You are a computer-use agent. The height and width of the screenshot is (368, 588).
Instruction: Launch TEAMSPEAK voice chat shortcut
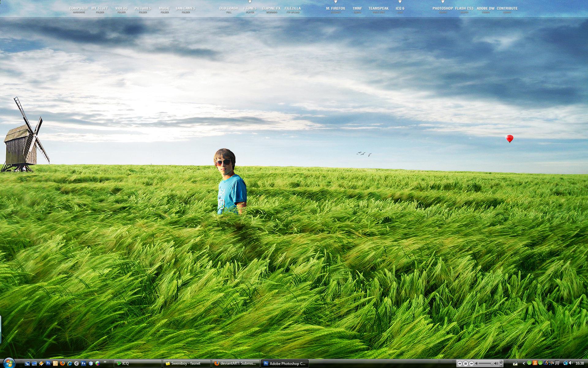(379, 10)
